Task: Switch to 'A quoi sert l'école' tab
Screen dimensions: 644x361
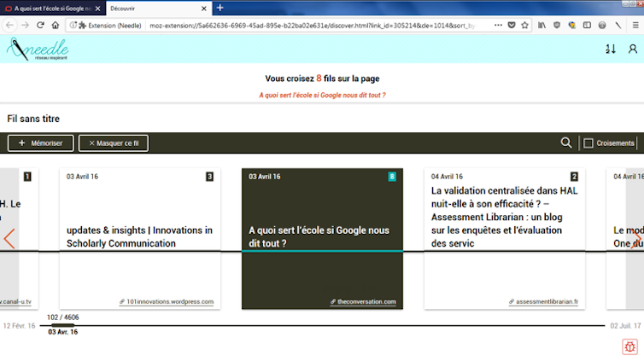Action: click(x=51, y=8)
